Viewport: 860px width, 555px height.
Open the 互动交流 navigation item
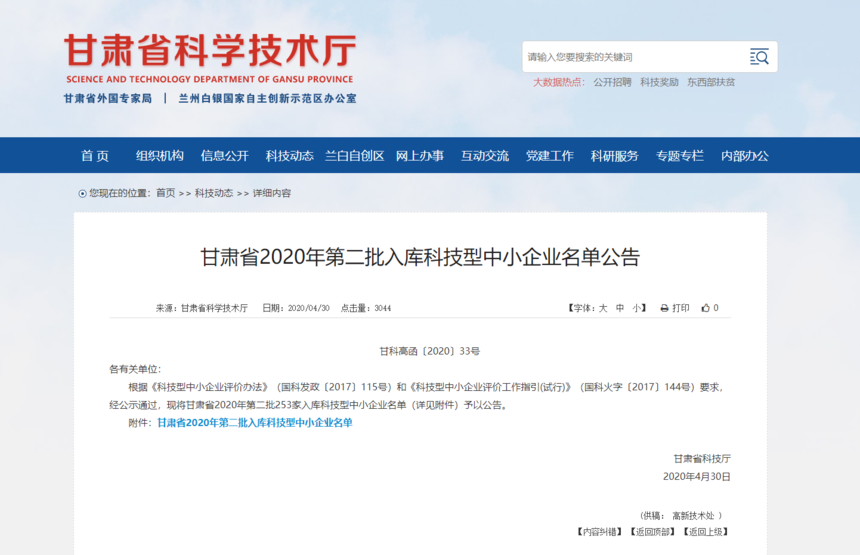[485, 156]
